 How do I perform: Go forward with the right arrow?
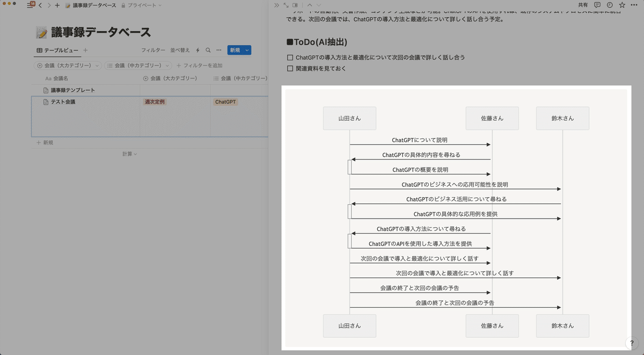tap(49, 5)
